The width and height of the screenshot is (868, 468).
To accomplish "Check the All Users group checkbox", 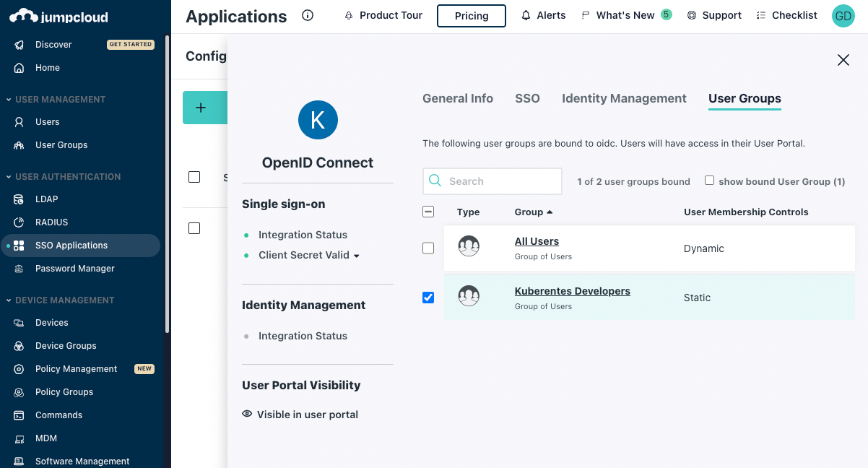I will point(428,248).
